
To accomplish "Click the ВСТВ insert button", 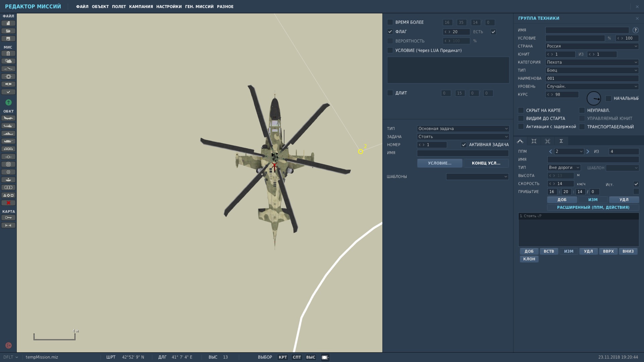I will pyautogui.click(x=549, y=251).
